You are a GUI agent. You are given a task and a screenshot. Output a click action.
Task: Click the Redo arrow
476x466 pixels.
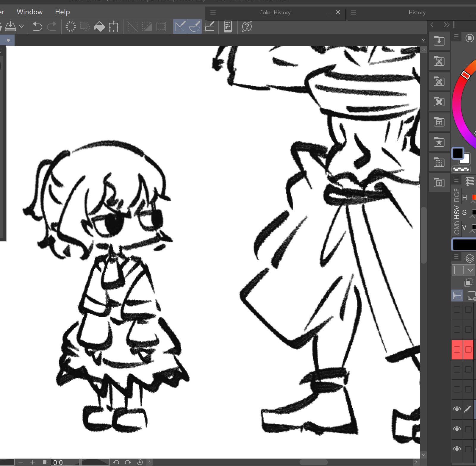pyautogui.click(x=52, y=26)
